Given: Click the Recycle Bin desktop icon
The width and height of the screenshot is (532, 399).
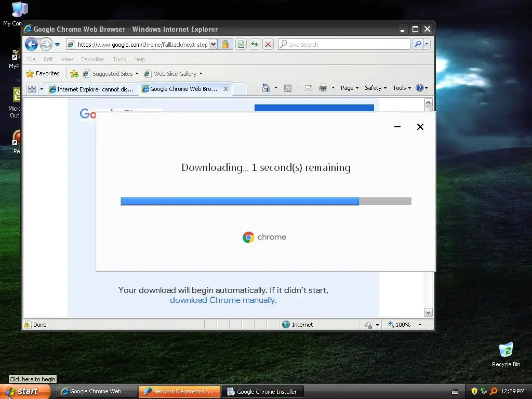Looking at the screenshot, I should 506,354.
